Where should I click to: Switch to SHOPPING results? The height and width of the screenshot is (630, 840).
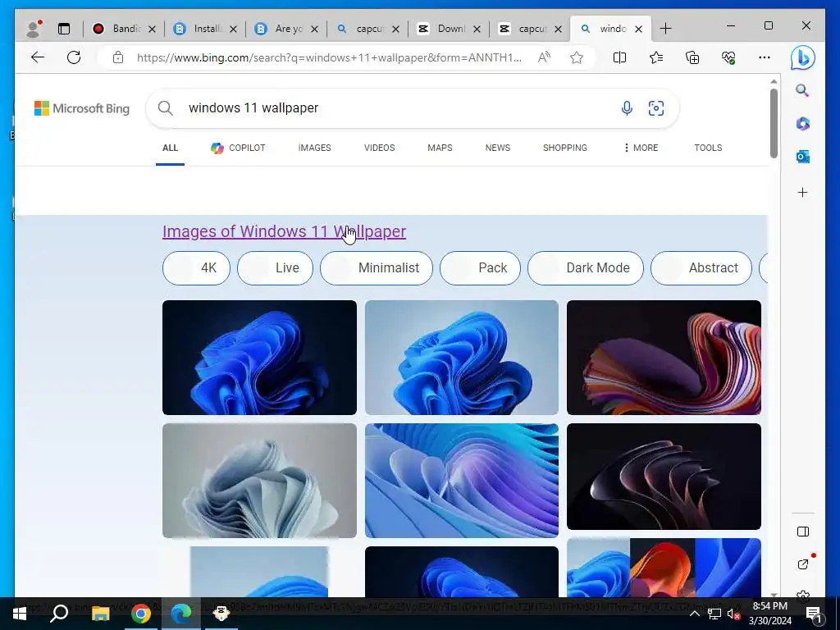[564, 148]
